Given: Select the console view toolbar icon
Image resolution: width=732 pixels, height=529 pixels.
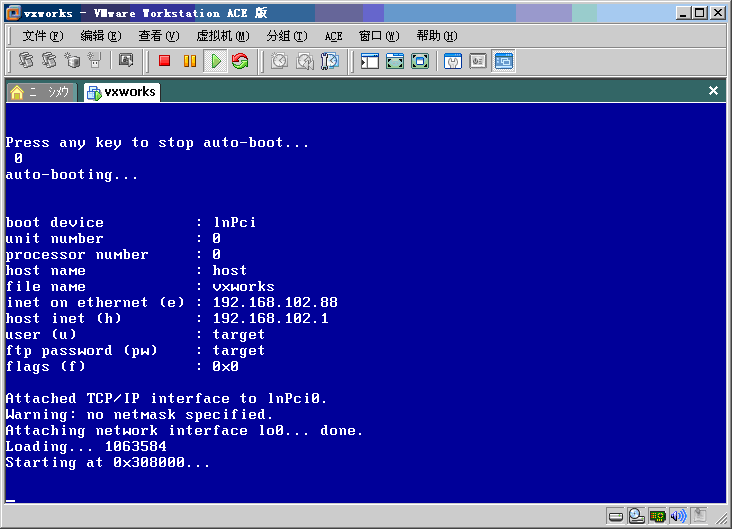Looking at the screenshot, I should tap(504, 61).
